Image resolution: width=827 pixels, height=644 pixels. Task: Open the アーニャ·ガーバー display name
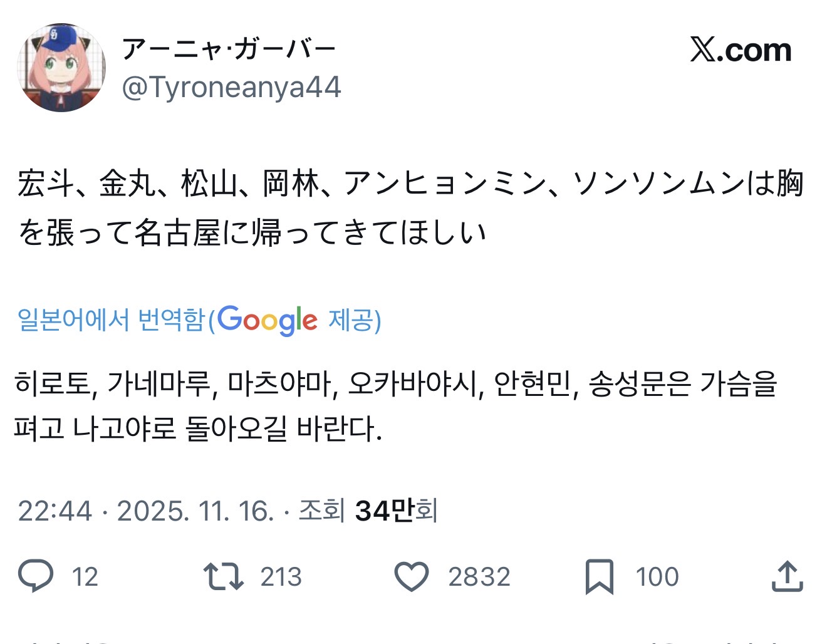[x=229, y=49]
